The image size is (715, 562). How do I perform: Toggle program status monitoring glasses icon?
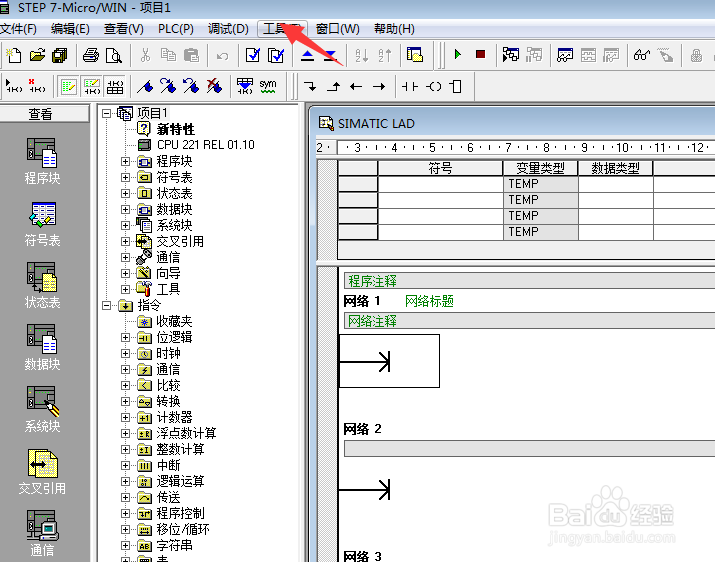click(x=642, y=55)
